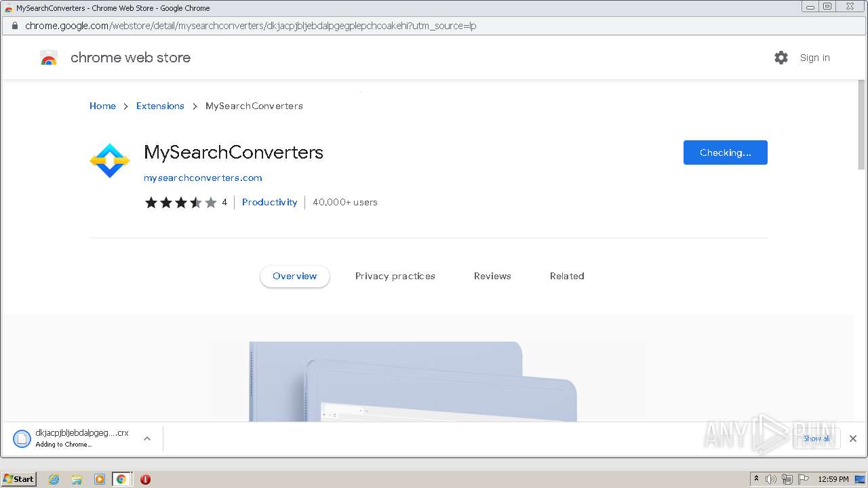Viewport: 868px width, 488px height.
Task: Click the 40,000+ users text
Action: [345, 202]
